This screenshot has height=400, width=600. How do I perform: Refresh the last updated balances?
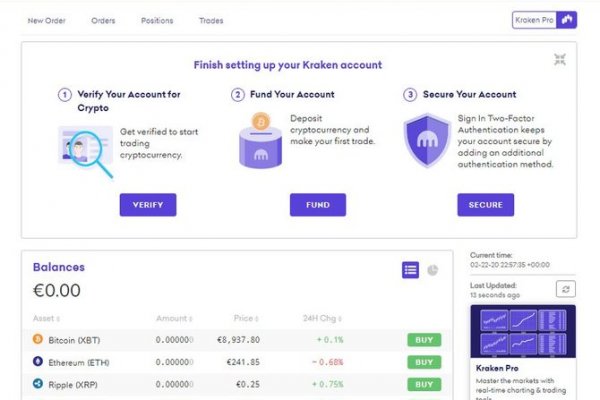point(567,289)
